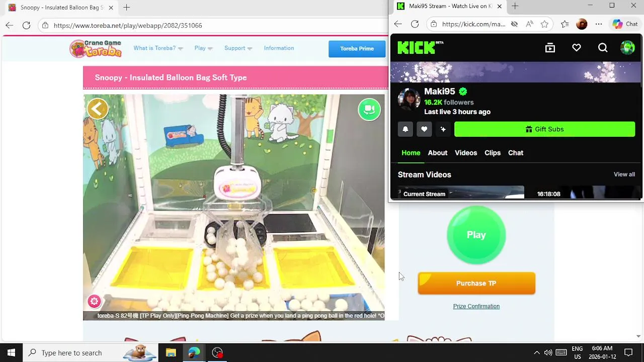The image size is (644, 362).
Task: Open the Prize Confirmation link
Action: coord(476,306)
